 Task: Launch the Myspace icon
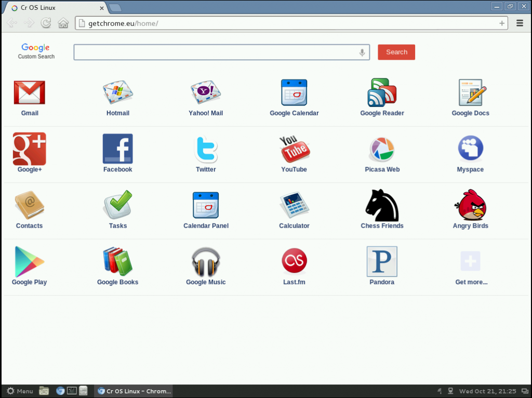tap(470, 148)
